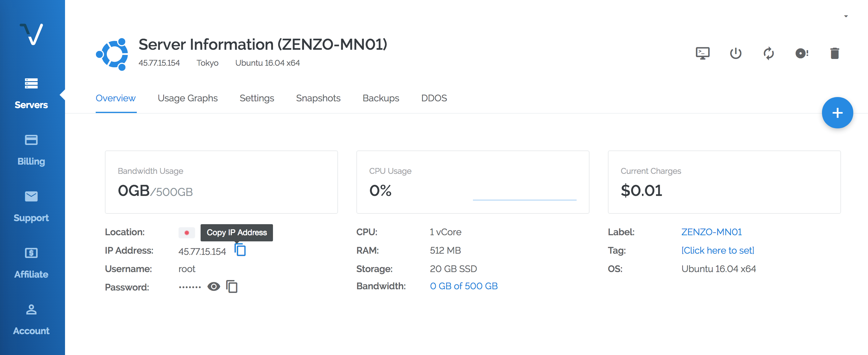This screenshot has width=868, height=355.
Task: Click the 0% CPU usage value
Action: tap(380, 191)
